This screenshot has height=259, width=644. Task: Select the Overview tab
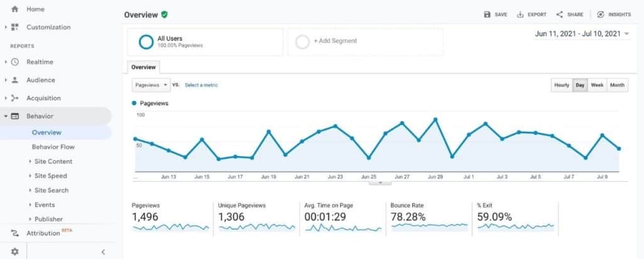(143, 67)
